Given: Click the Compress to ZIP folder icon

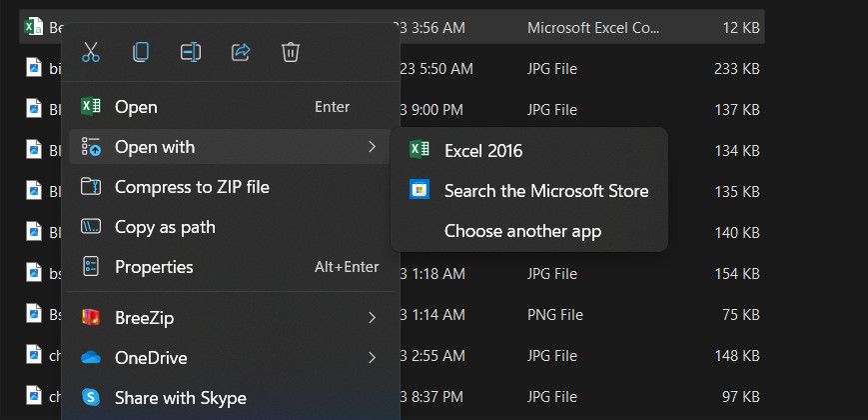Looking at the screenshot, I should [x=91, y=187].
